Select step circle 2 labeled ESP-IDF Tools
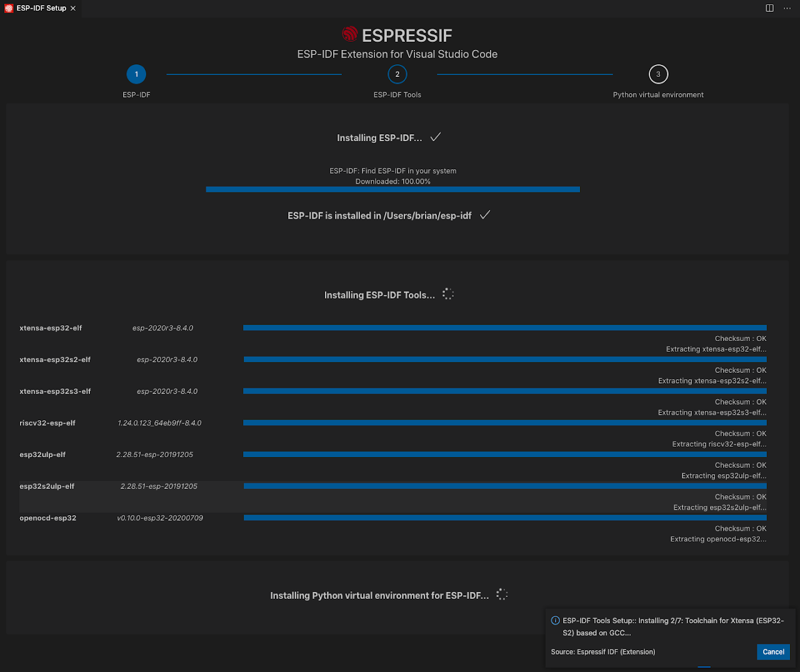Screen dimensions: 800x672 pos(397,74)
